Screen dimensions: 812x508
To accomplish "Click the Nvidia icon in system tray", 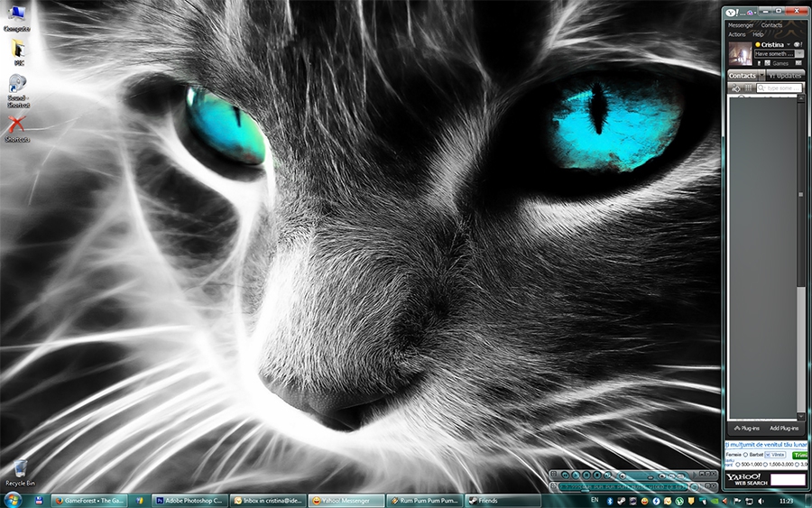I will coord(715,502).
